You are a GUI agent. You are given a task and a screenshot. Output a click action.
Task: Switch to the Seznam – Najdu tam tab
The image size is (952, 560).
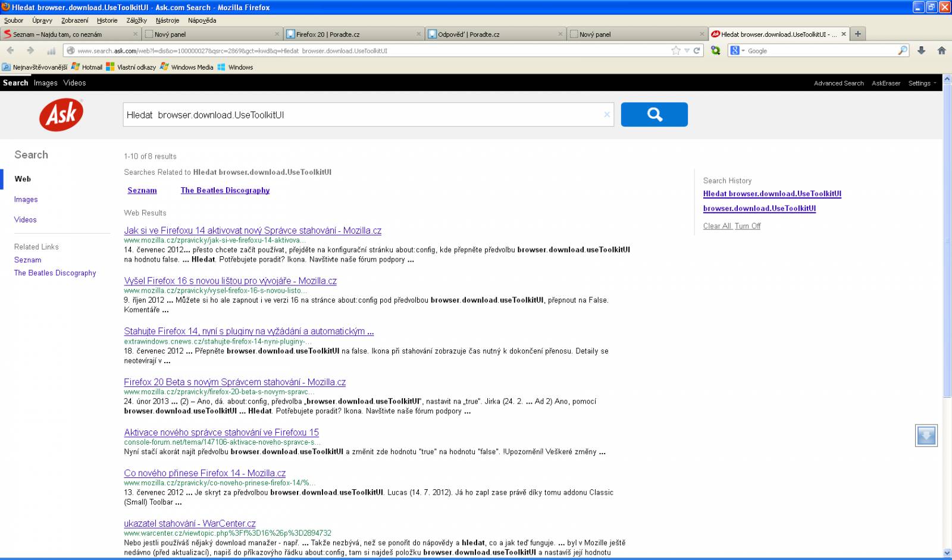pos(70,34)
